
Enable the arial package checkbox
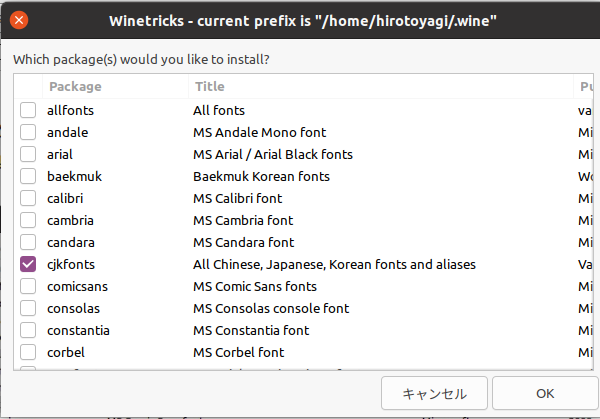click(x=28, y=154)
